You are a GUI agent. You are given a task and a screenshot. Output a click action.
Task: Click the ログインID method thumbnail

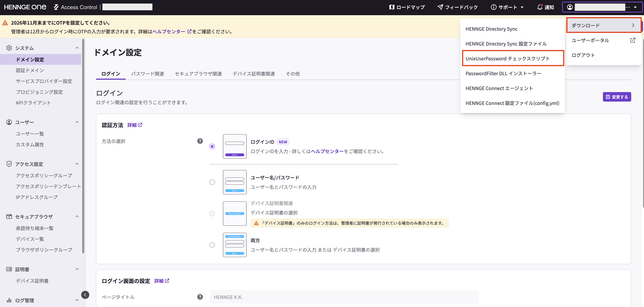click(234, 146)
